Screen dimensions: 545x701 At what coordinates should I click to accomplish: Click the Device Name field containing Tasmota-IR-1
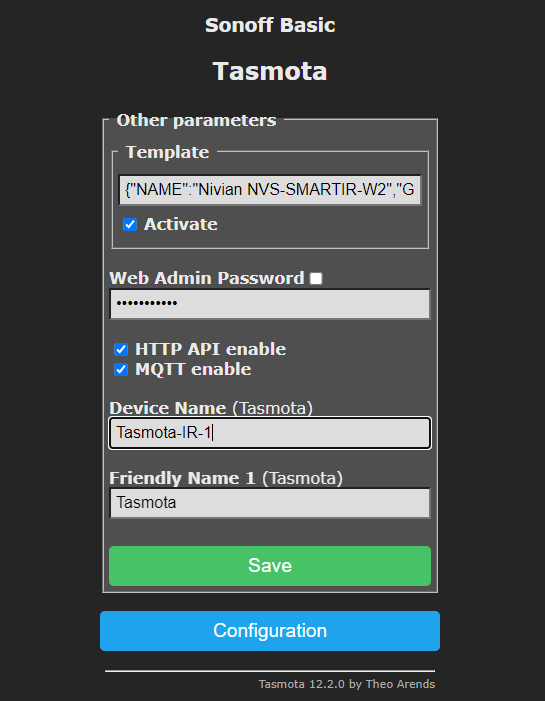click(270, 433)
